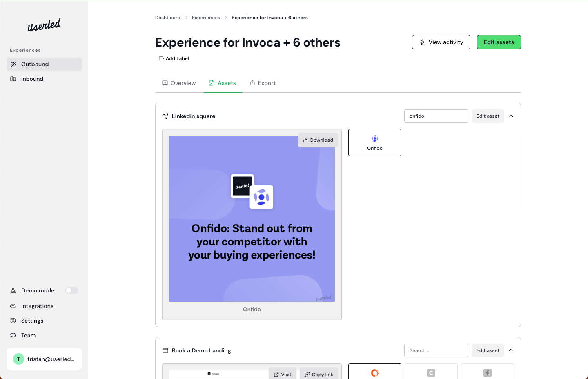Download the Onfido Linkedin square image
This screenshot has height=379, width=588.
click(x=318, y=140)
